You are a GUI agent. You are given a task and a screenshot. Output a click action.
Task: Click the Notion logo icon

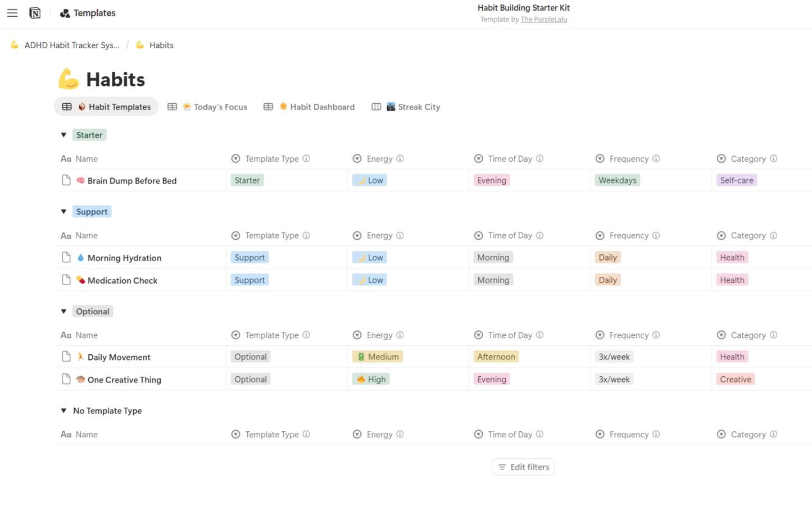[35, 13]
